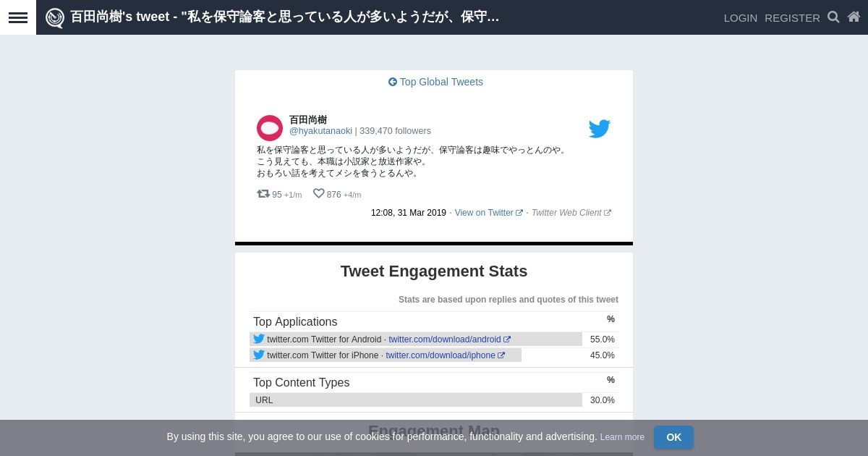Click the URL content type row

(434, 400)
